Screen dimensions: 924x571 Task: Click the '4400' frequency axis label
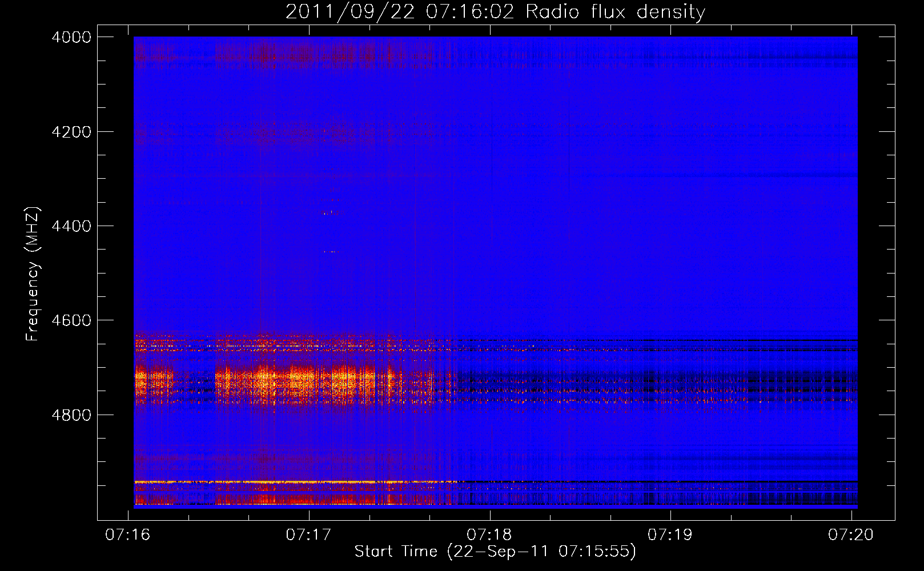click(x=71, y=226)
